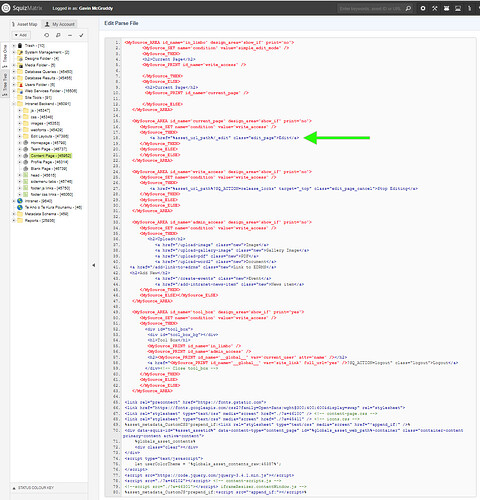This screenshot has height=500, width=480.
Task: Click the find asset magnifier in asset toolbar
Action: pyautogui.click(x=58, y=35)
